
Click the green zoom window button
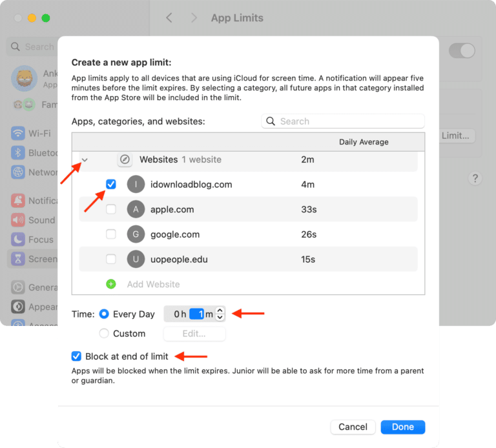pyautogui.click(x=46, y=18)
